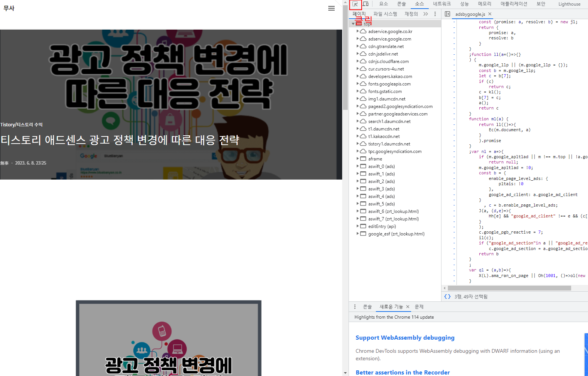Select partner.googleadservices.com tree item
588x376 pixels.
[x=398, y=114]
